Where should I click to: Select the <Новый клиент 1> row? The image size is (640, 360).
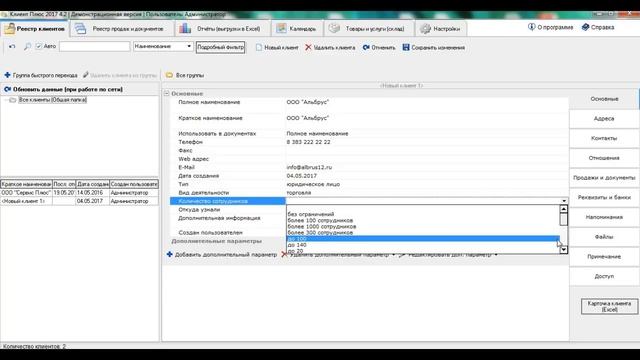tap(79, 201)
